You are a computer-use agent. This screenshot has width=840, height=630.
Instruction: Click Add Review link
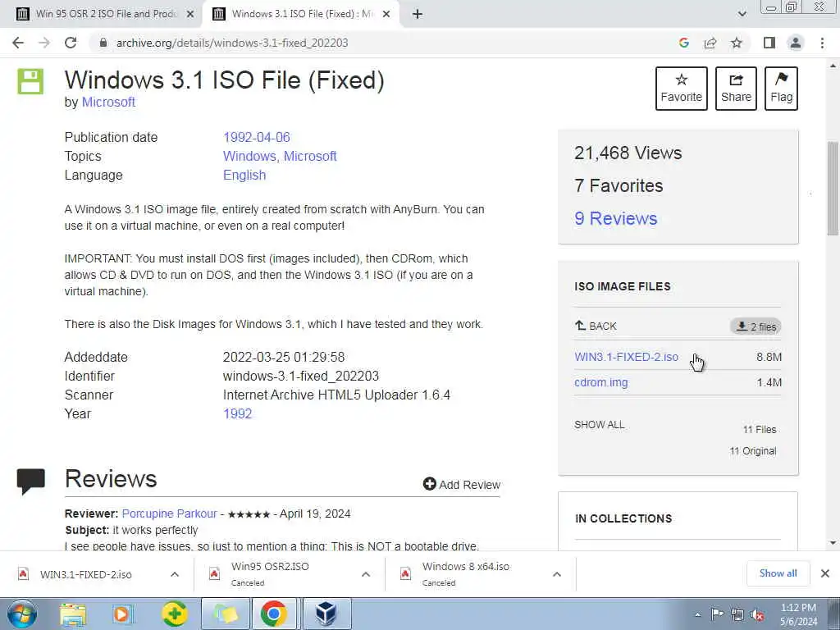(x=462, y=484)
